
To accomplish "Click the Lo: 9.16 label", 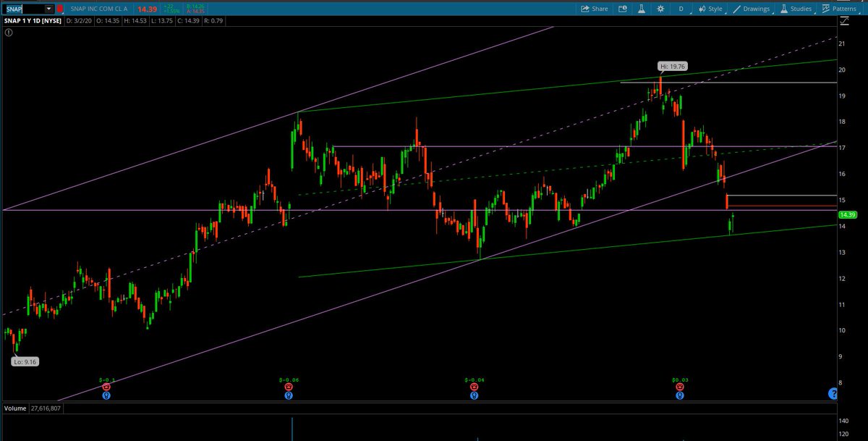I will point(26,360).
